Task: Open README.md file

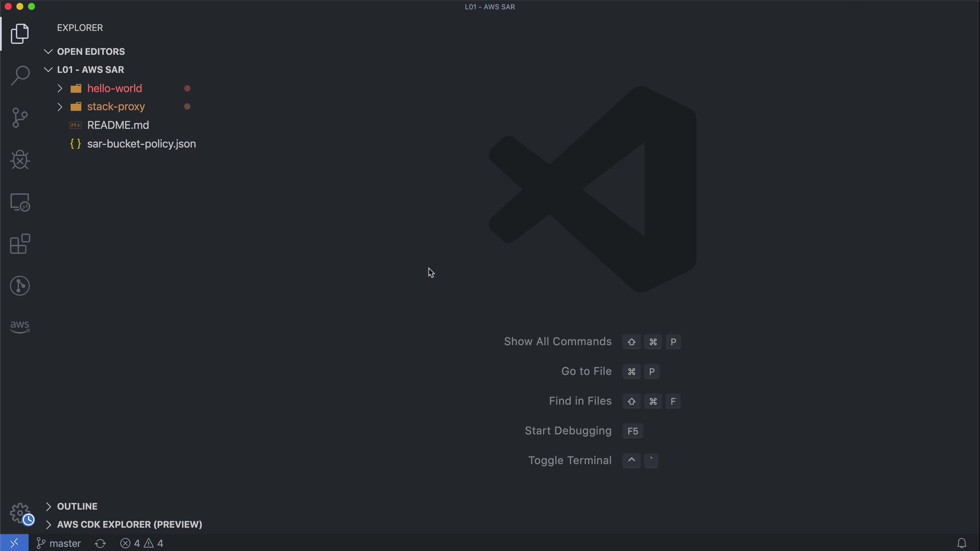Action: click(118, 125)
